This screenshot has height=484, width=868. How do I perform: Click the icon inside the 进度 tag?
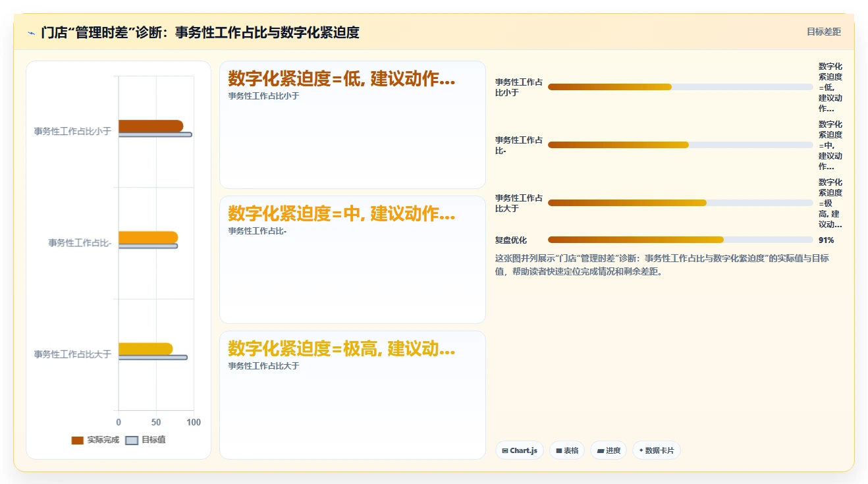tap(601, 451)
